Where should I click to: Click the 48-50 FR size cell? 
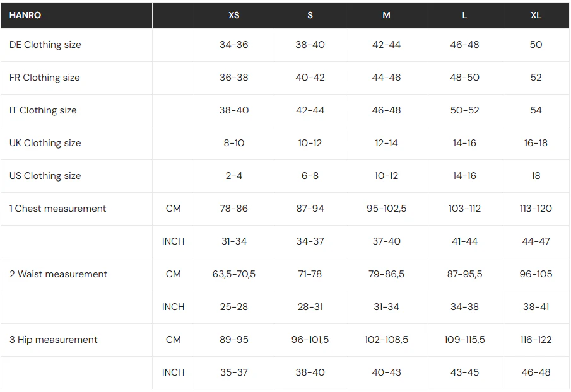(464, 78)
